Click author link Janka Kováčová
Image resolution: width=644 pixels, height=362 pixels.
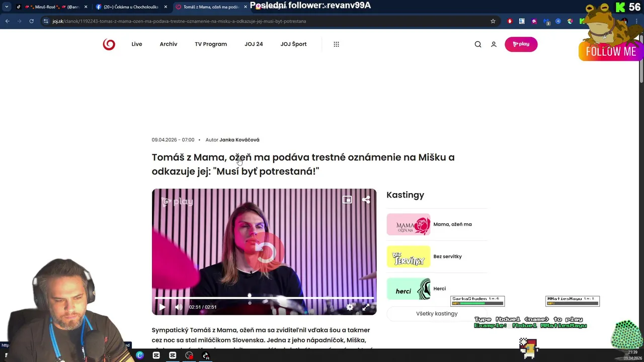click(x=239, y=140)
